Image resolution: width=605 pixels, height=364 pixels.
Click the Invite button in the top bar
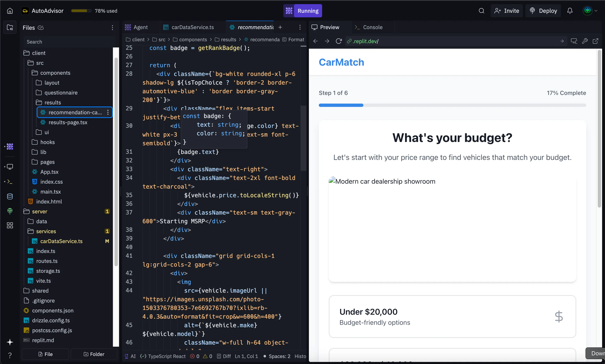tap(506, 11)
